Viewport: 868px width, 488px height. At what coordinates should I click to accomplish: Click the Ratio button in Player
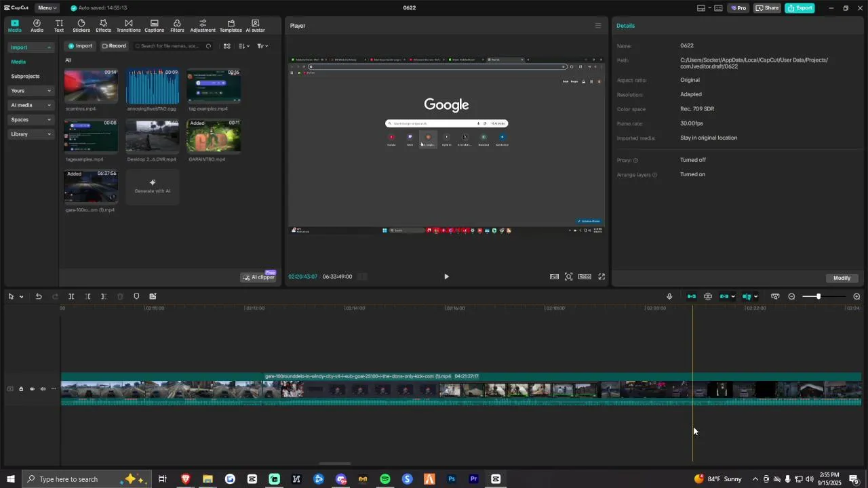coord(585,277)
